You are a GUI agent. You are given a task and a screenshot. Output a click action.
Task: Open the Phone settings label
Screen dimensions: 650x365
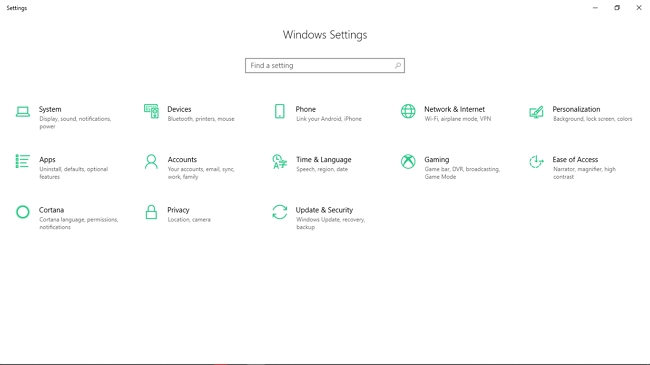tap(306, 109)
